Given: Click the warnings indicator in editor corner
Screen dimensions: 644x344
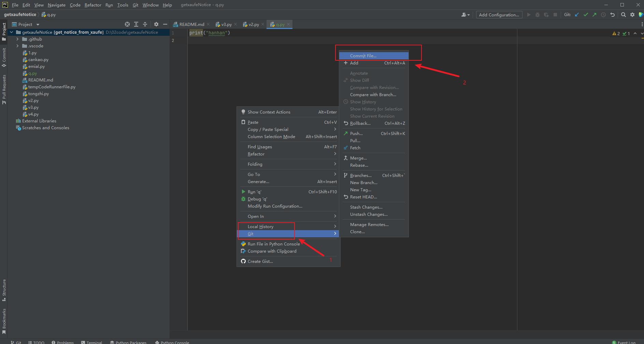Looking at the screenshot, I should 616,33.
